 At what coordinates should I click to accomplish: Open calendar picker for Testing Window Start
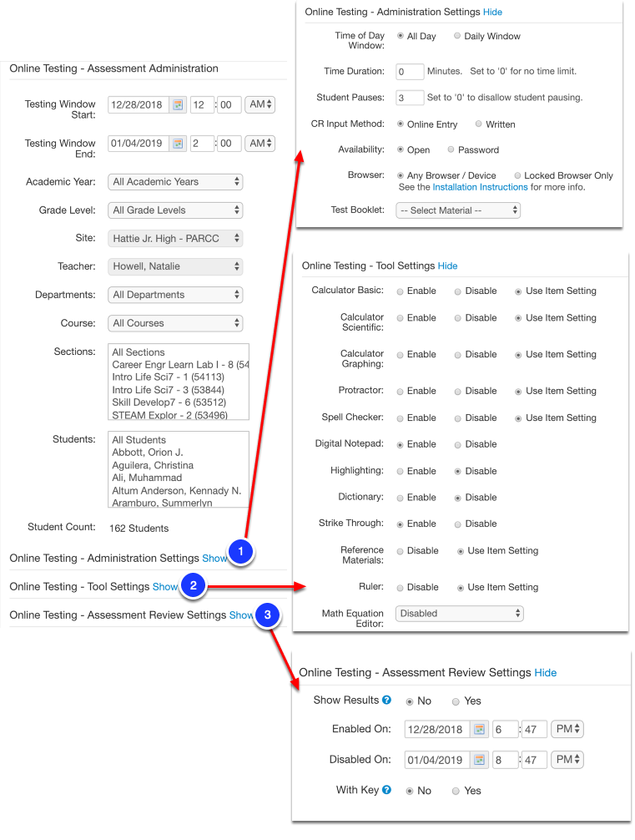point(179,104)
